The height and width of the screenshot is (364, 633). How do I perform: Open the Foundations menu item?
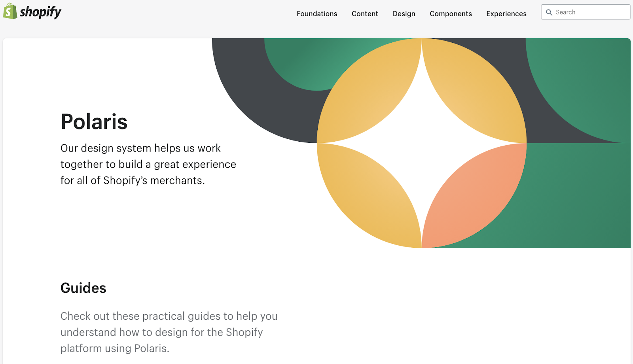[317, 13]
